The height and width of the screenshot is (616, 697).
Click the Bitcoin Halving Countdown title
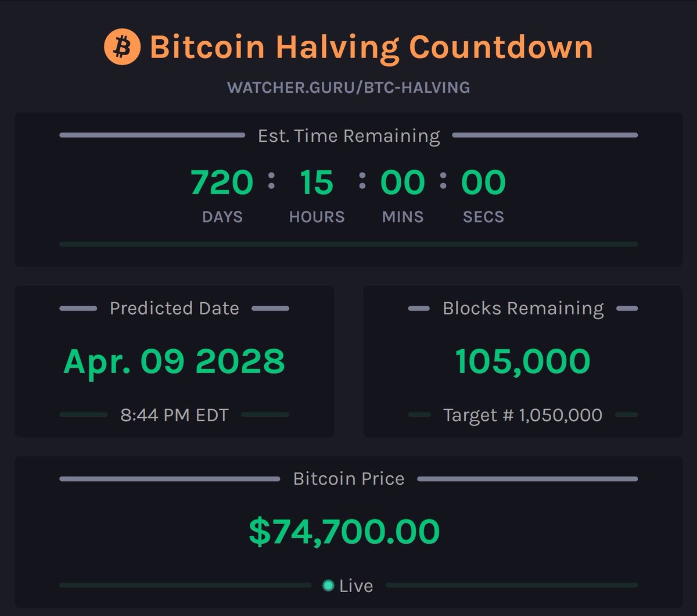click(371, 47)
